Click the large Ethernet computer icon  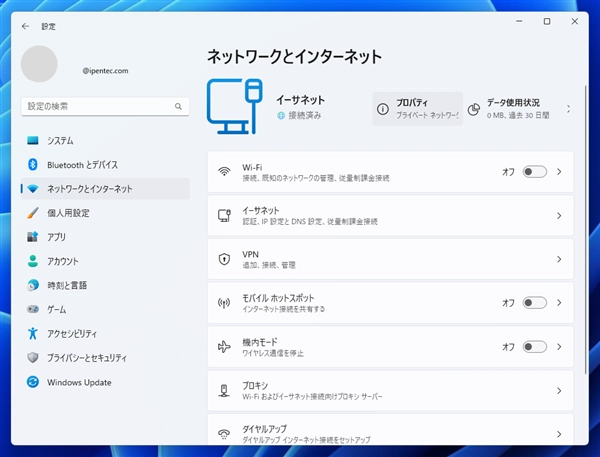[x=235, y=106]
